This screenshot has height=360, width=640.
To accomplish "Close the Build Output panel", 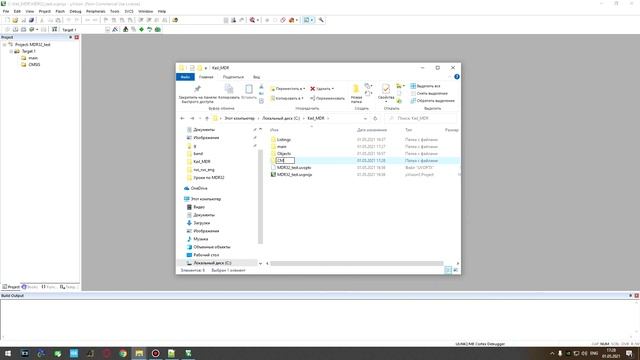I will [x=636, y=296].
